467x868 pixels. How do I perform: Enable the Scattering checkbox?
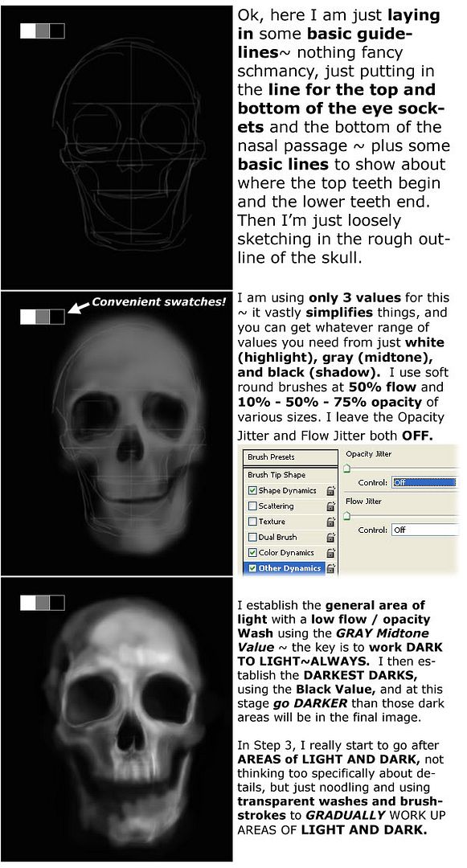pos(252,506)
